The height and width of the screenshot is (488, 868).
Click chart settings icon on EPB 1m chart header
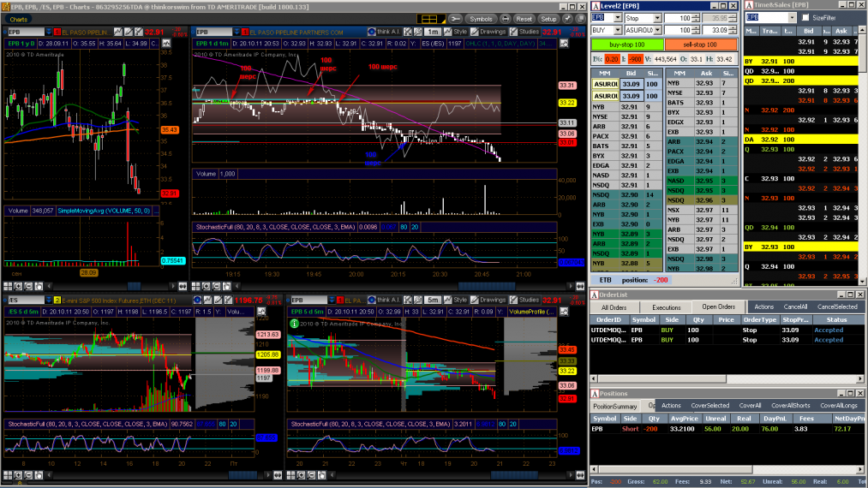[x=564, y=43]
